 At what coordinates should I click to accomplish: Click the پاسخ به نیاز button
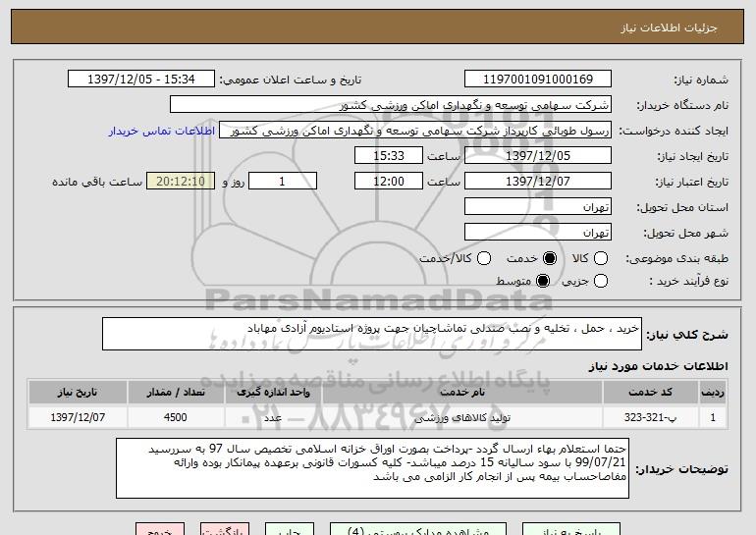[571, 529]
